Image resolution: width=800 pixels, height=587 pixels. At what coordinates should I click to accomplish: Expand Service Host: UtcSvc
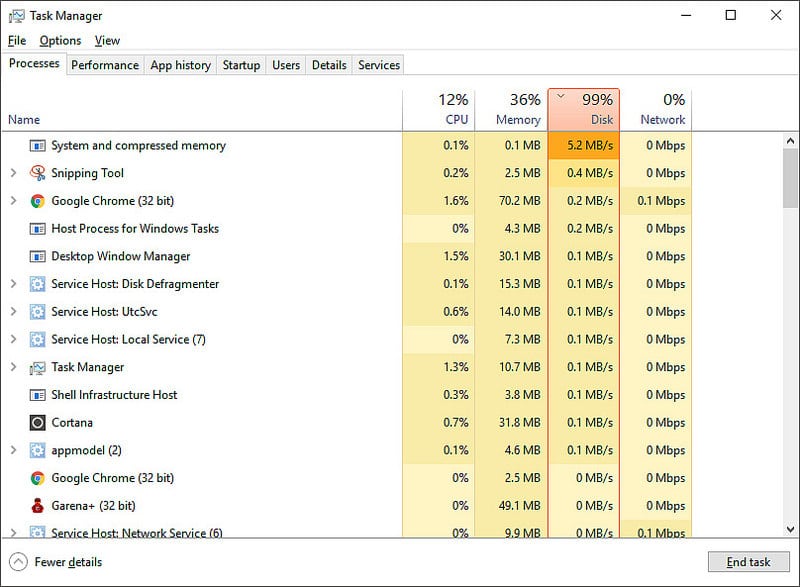pos(14,311)
